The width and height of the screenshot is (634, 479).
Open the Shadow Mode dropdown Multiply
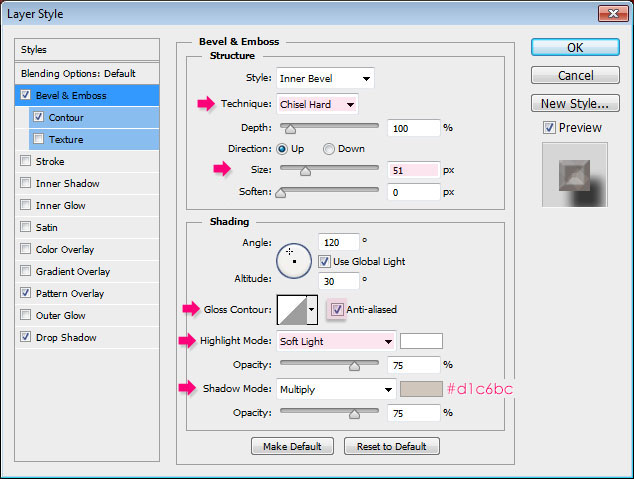[x=336, y=389]
